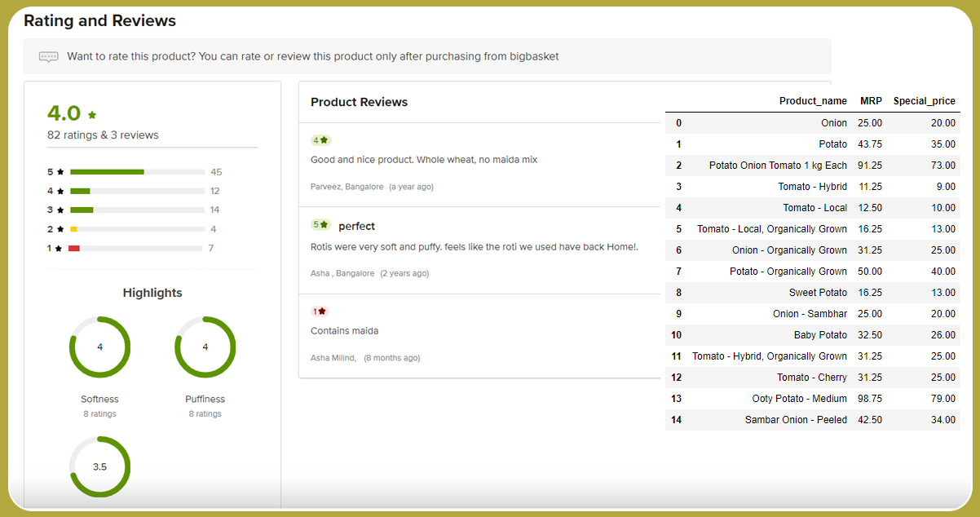Click the green star beside 4.0 rating
The width and height of the screenshot is (980, 517).
92,115
